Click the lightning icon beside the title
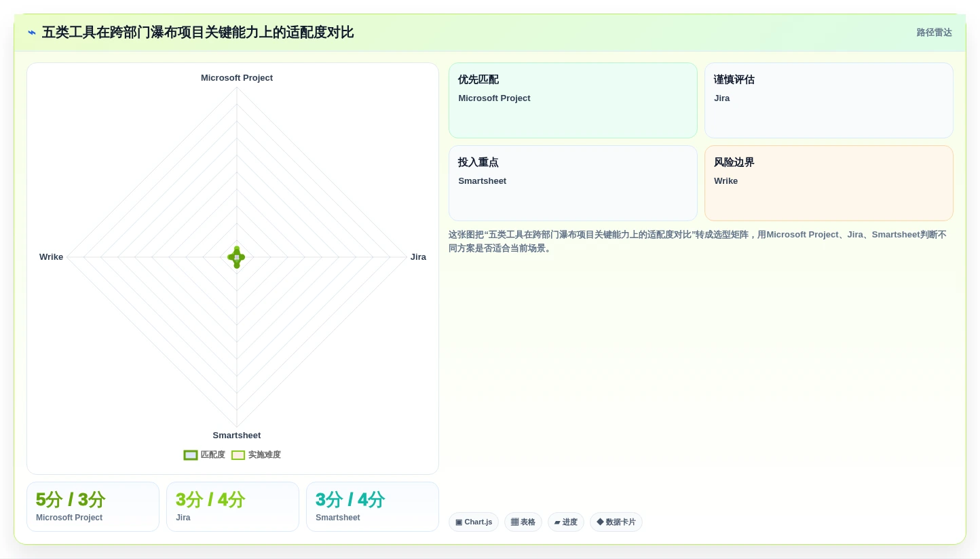 32,33
